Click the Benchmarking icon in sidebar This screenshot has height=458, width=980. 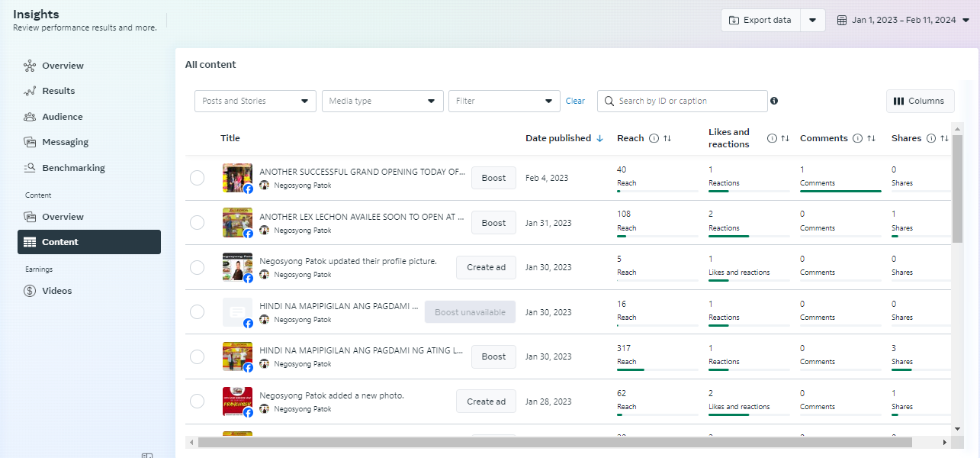point(30,168)
